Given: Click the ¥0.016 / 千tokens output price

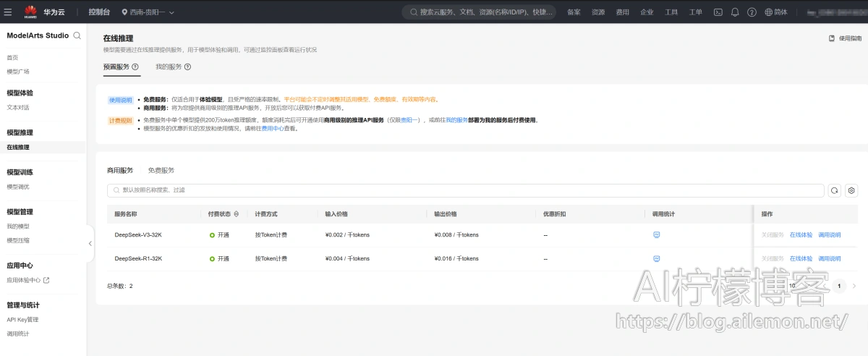Looking at the screenshot, I should [456, 258].
